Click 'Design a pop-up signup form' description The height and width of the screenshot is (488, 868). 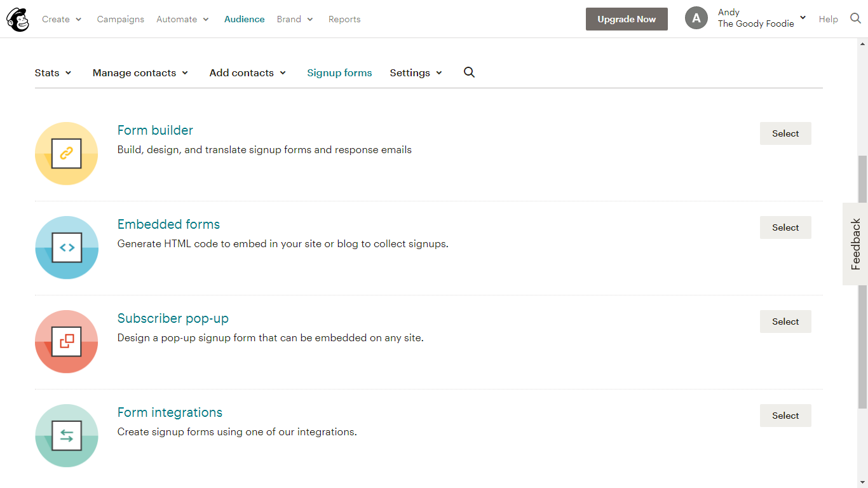coord(270,338)
